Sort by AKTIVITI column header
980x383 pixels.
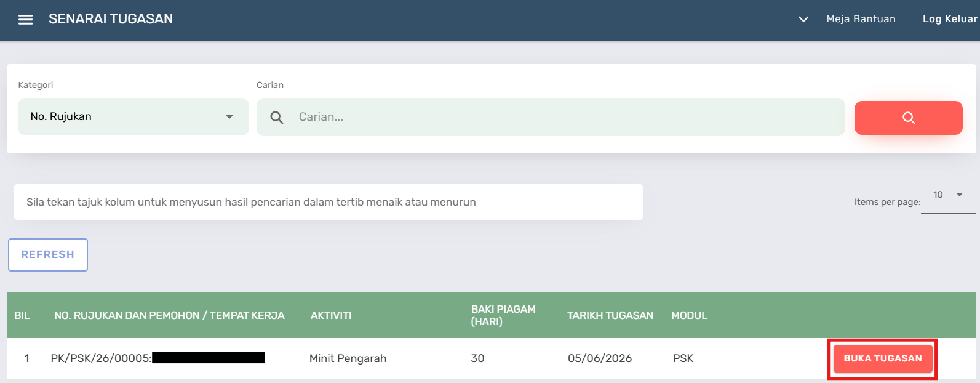pyautogui.click(x=331, y=315)
